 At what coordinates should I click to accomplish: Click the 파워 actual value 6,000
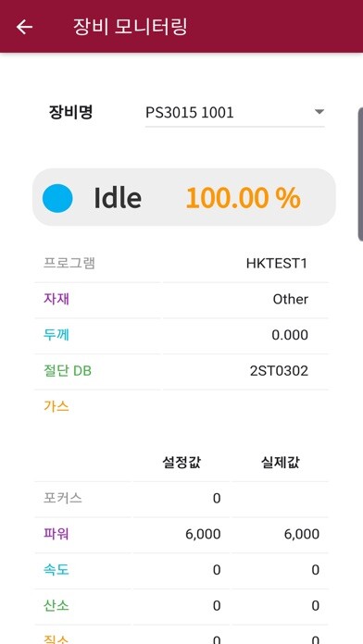(302, 534)
